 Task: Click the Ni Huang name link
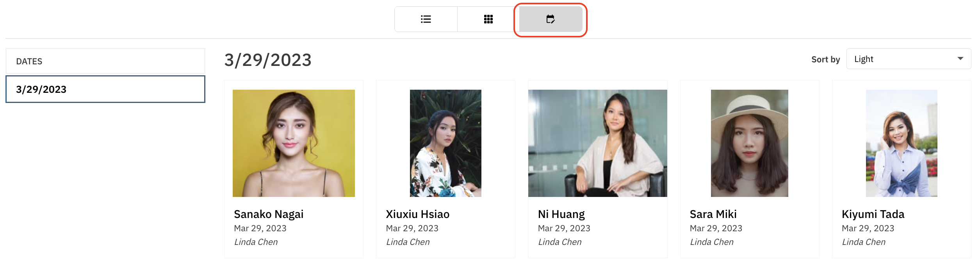pyautogui.click(x=561, y=214)
